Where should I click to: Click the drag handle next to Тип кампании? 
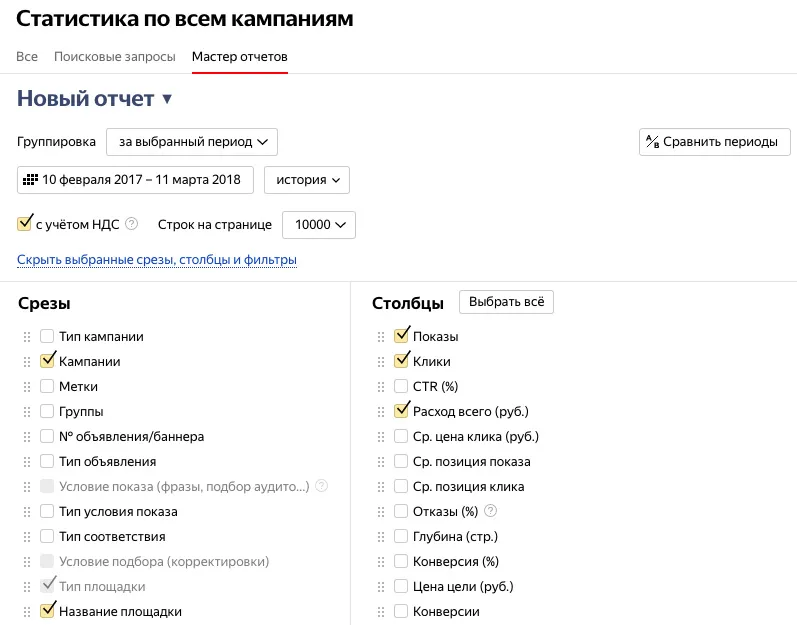27,337
